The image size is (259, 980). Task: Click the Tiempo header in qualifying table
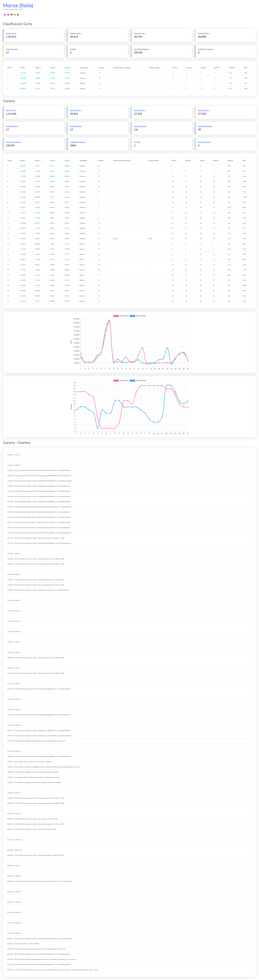click(22, 68)
